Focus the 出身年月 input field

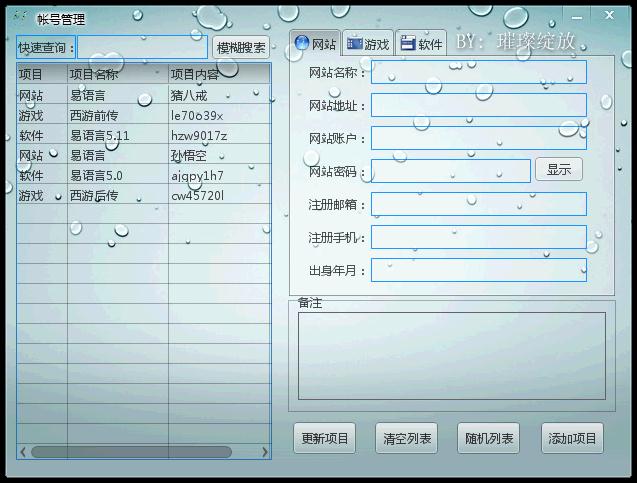tap(479, 270)
